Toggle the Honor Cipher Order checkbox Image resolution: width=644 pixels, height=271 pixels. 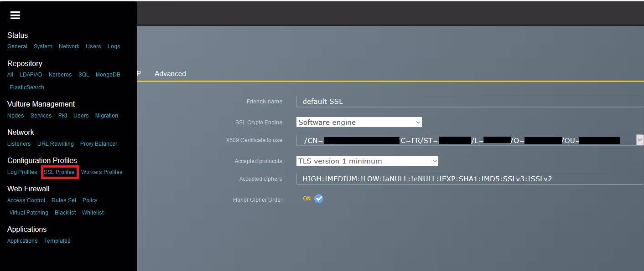(x=319, y=199)
